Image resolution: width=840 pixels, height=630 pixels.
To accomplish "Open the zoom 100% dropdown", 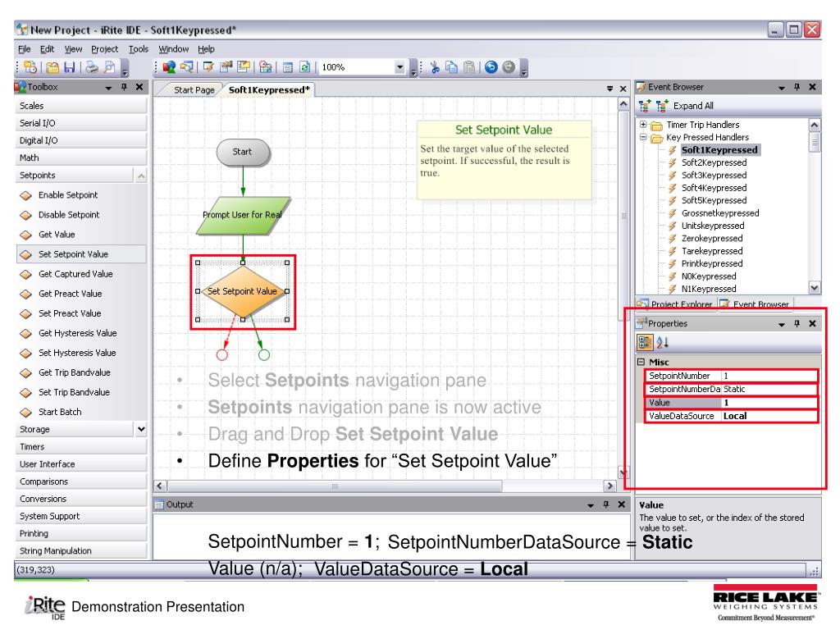I will click(399, 67).
